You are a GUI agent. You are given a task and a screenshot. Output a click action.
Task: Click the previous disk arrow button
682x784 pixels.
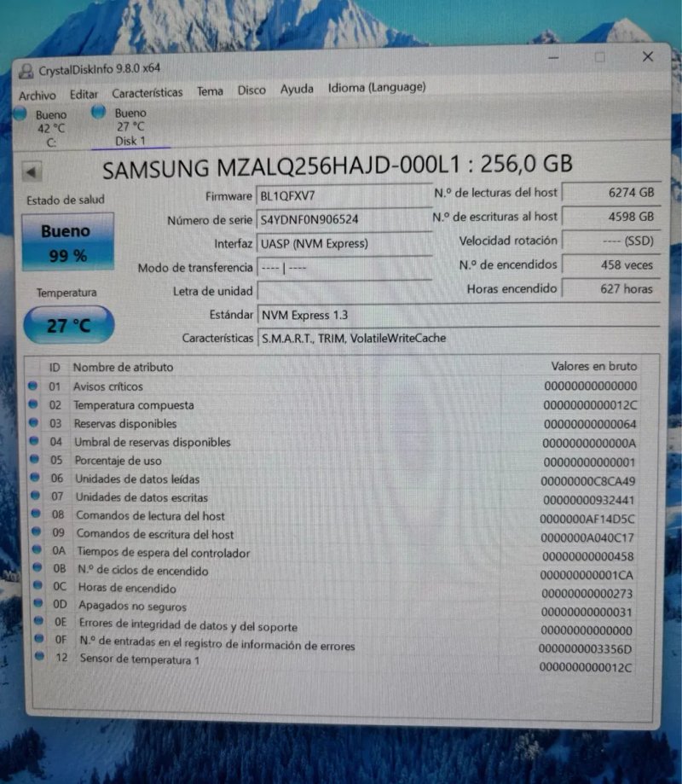tap(31, 172)
